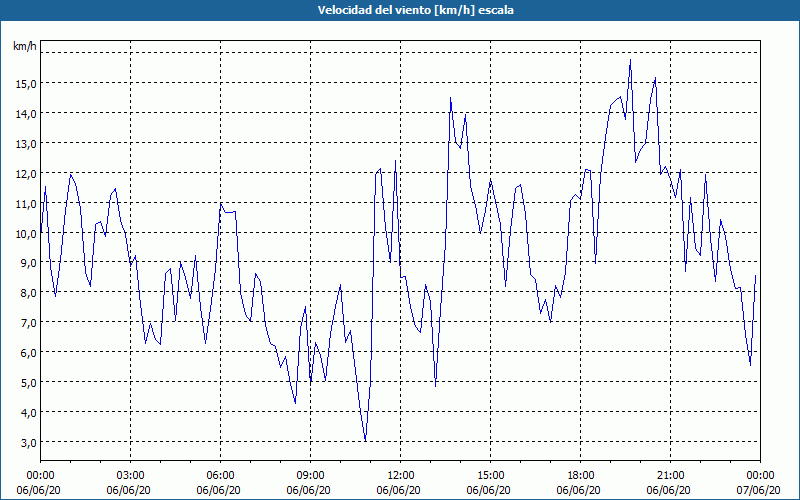The image size is (800, 500).
Task: Click the 6,0 y-axis value
Action: pos(29,353)
